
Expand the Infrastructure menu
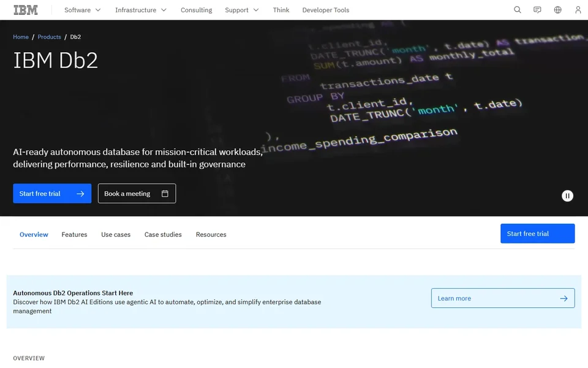141,10
